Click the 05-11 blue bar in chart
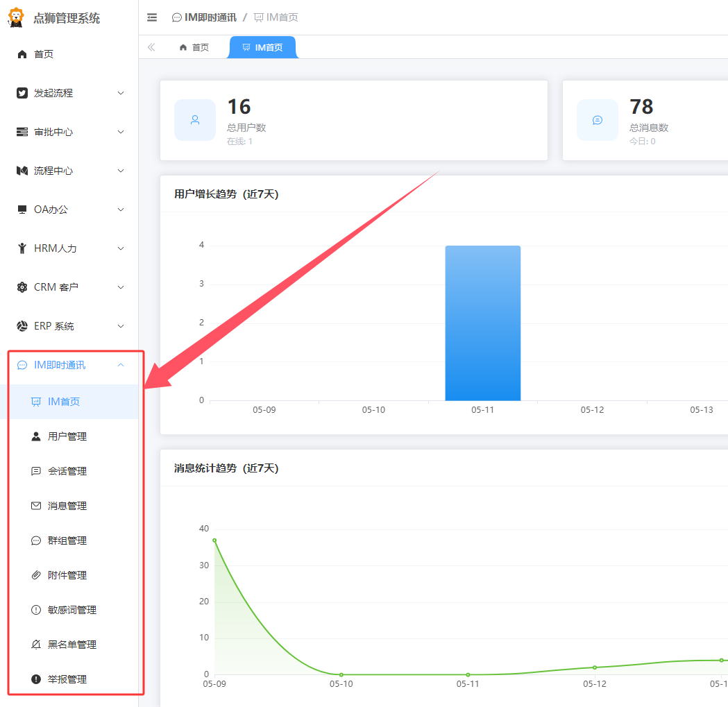This screenshot has height=707, width=728. pos(483,323)
